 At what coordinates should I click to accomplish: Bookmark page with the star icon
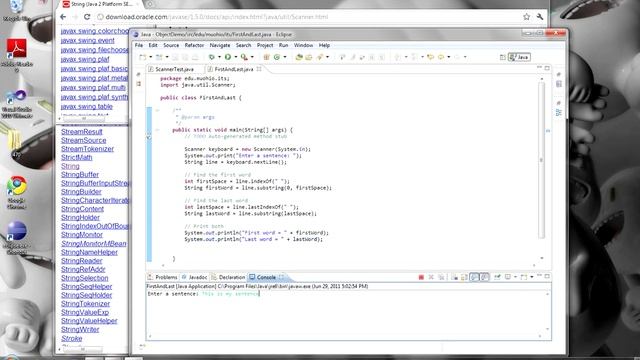(527, 17)
